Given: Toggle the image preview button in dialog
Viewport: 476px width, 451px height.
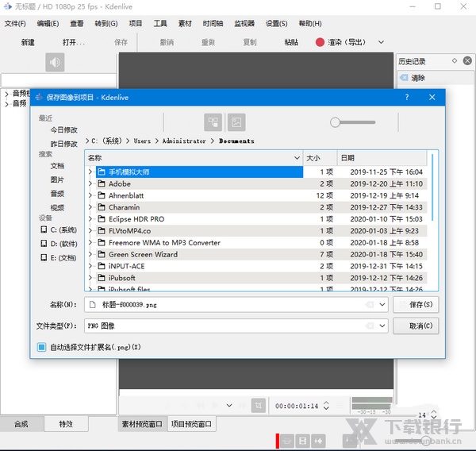Looking at the screenshot, I should (236, 122).
